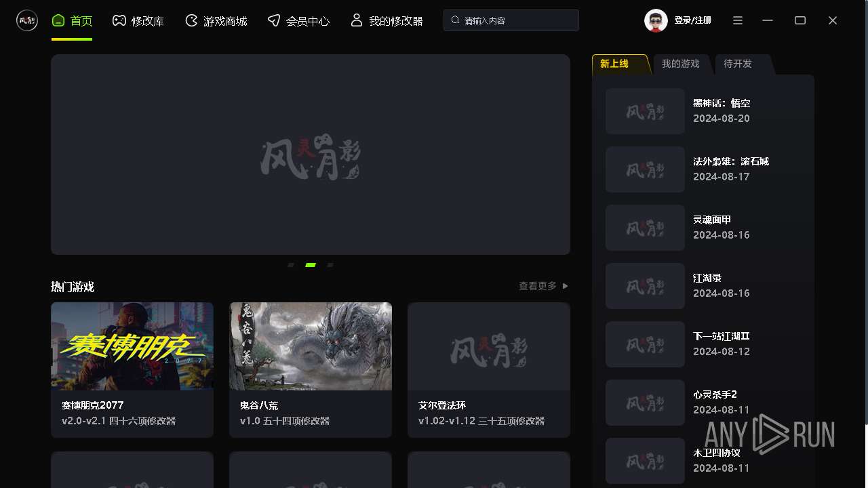Open the 首页 home tab
This screenshot has width=868, height=488.
point(72,21)
